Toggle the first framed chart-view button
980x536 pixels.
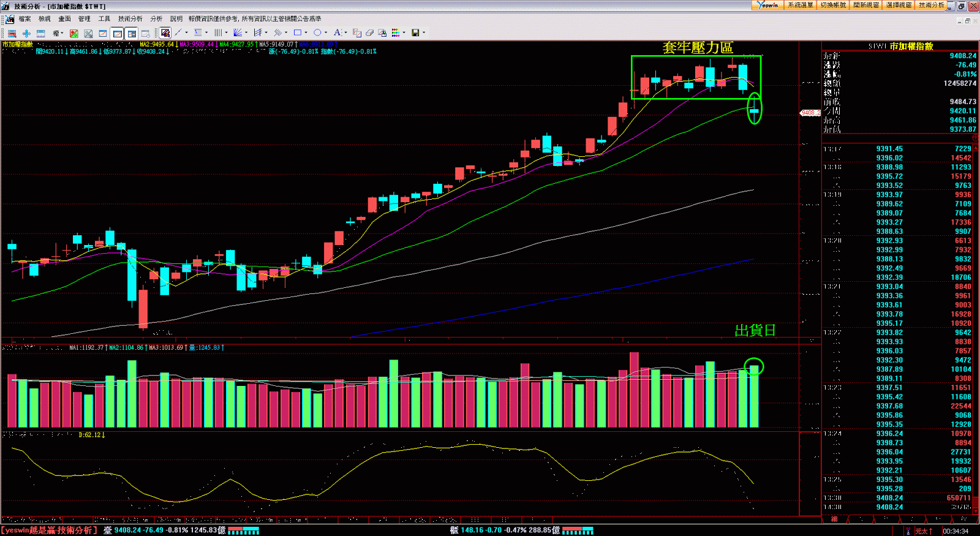tap(118, 33)
